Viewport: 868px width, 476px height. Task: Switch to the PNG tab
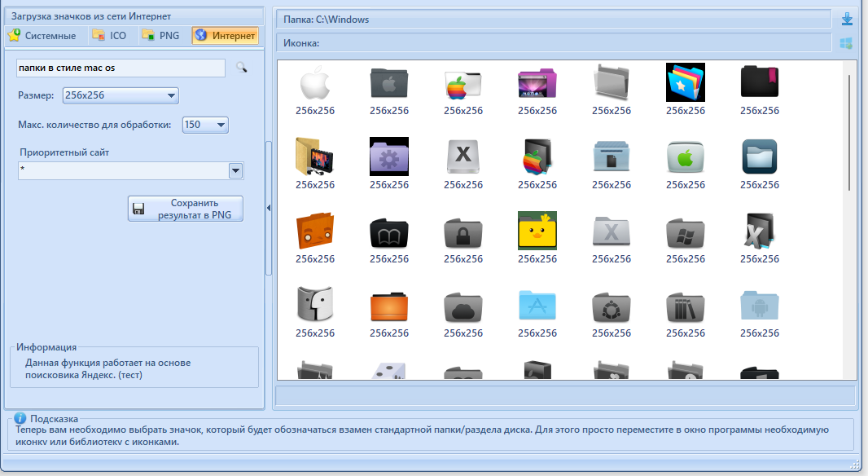[161, 36]
